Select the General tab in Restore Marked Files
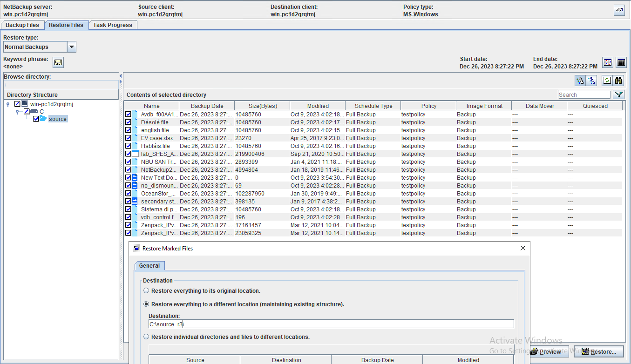Image resolution: width=631 pixels, height=364 pixels. click(x=149, y=266)
